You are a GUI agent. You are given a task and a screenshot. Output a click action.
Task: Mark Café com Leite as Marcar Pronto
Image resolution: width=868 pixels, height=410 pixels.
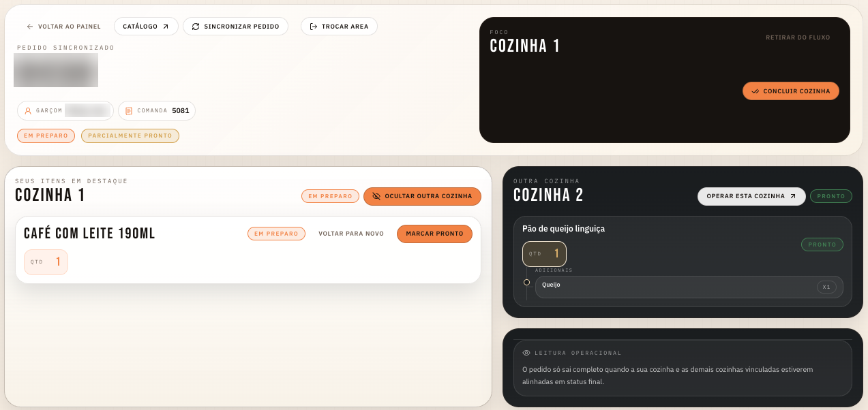[x=434, y=234]
